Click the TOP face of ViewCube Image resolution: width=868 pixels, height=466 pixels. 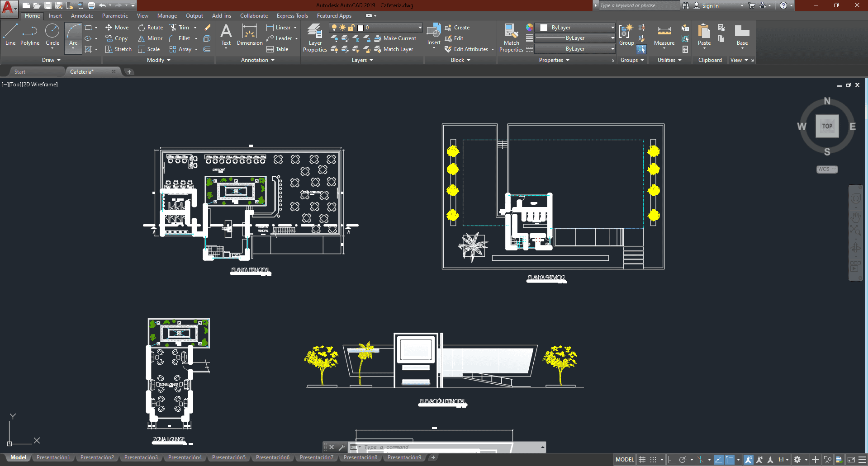(827, 126)
